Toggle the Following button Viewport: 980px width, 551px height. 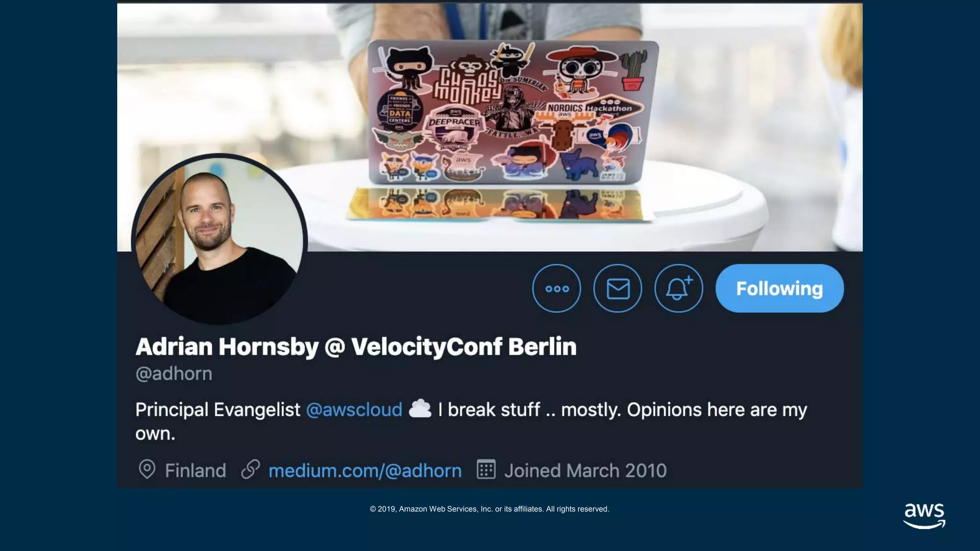(780, 288)
